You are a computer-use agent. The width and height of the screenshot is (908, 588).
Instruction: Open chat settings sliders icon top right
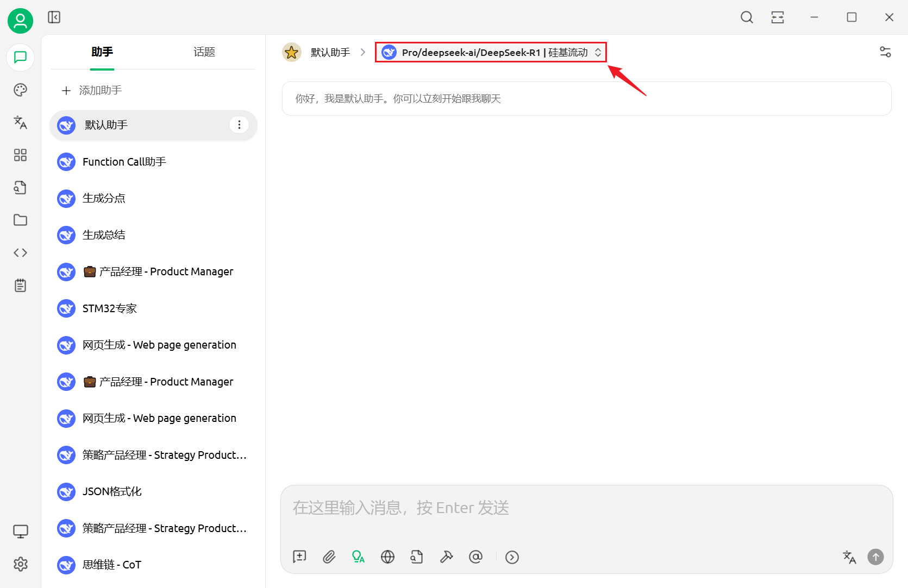[x=885, y=52]
